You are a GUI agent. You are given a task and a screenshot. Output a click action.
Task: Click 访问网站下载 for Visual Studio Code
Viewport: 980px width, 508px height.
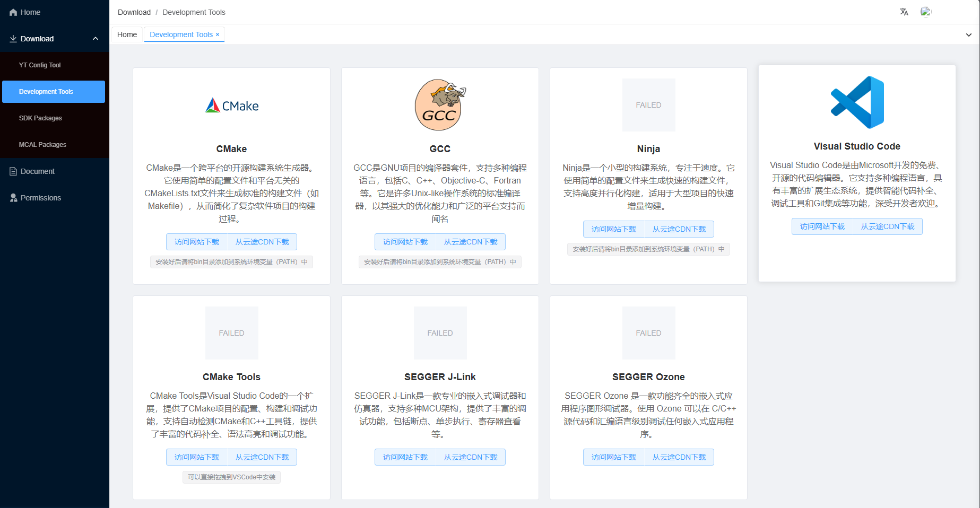pos(822,226)
